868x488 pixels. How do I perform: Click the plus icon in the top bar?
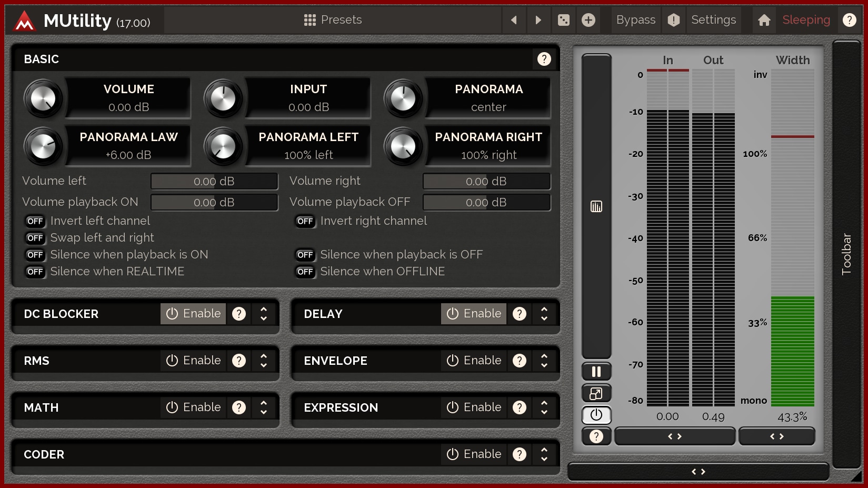point(588,20)
